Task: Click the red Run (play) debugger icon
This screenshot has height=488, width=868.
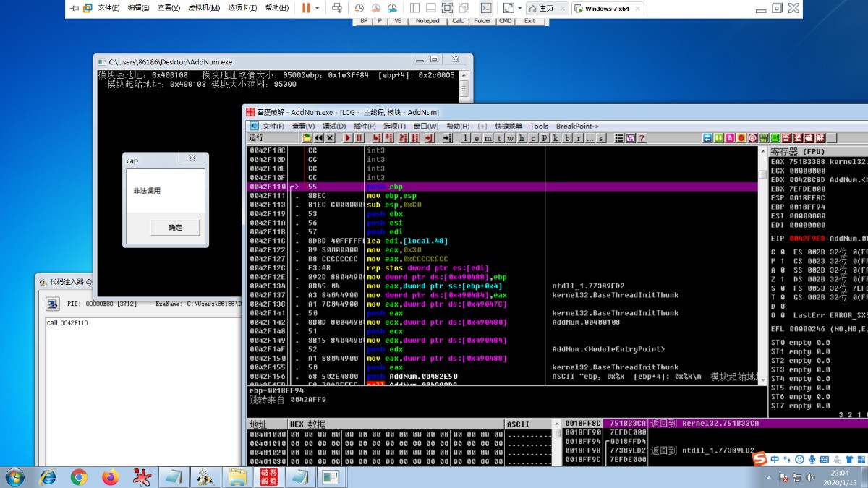Action: pos(348,138)
